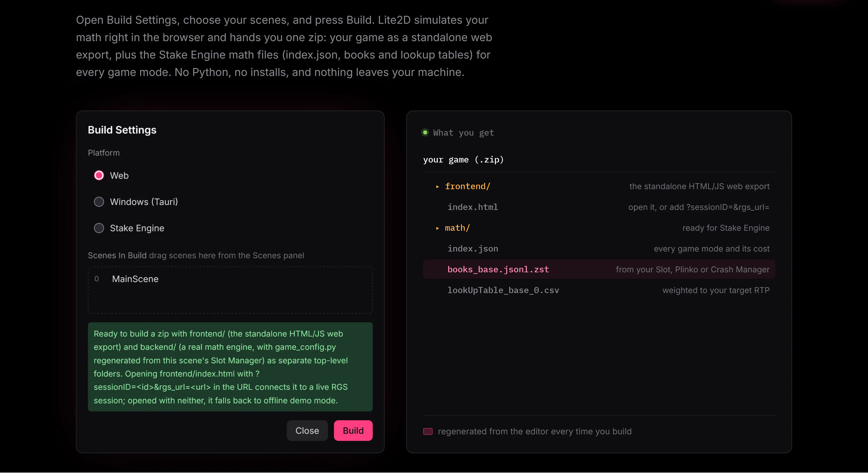Select index.html file row
The width and height of the screenshot is (868, 473).
(599, 207)
